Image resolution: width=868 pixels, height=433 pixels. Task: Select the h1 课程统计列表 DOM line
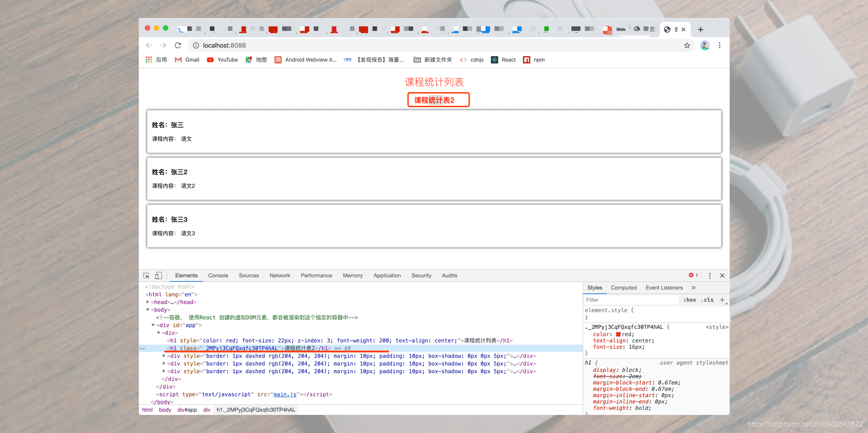pyautogui.click(x=340, y=341)
